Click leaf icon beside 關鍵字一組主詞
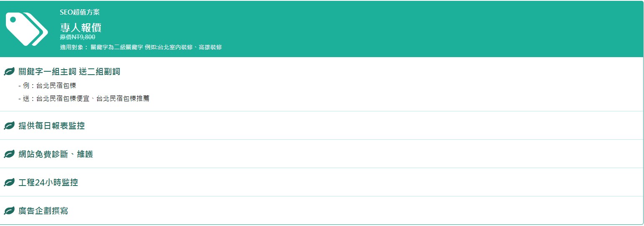The width and height of the screenshot is (644, 226). [9, 72]
